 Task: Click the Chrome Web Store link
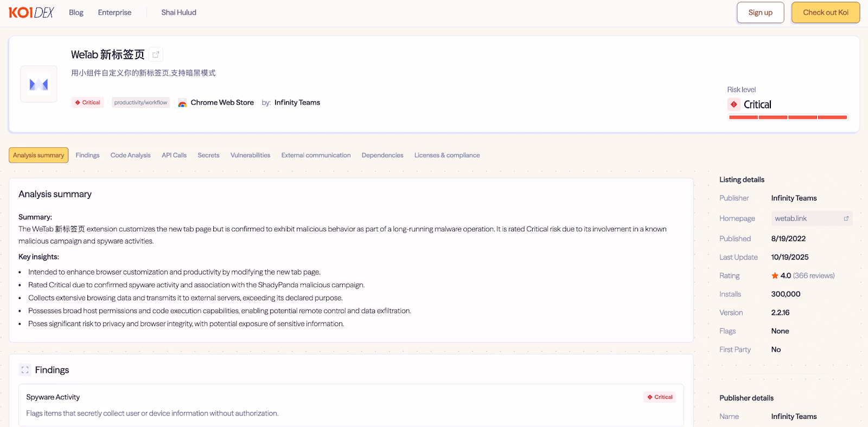click(222, 102)
